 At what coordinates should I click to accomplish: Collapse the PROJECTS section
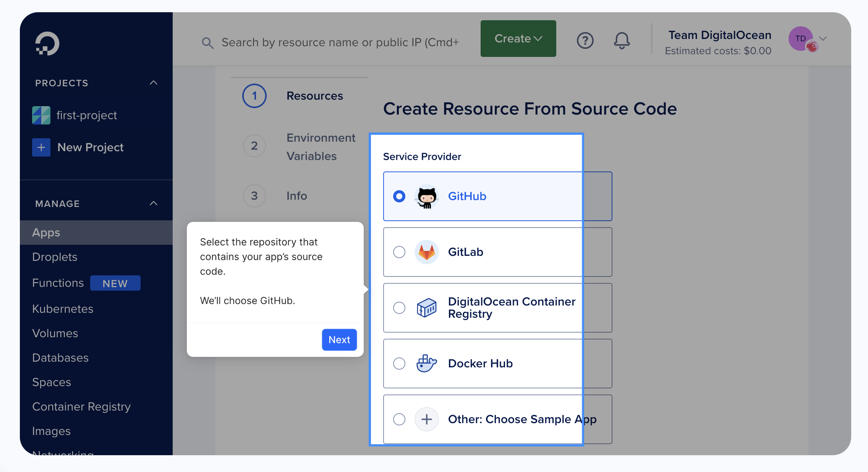pyautogui.click(x=154, y=83)
